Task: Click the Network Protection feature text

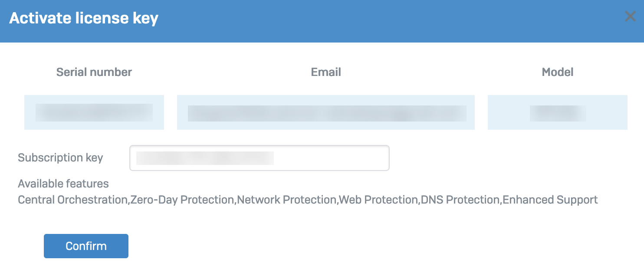Action: pos(287,200)
